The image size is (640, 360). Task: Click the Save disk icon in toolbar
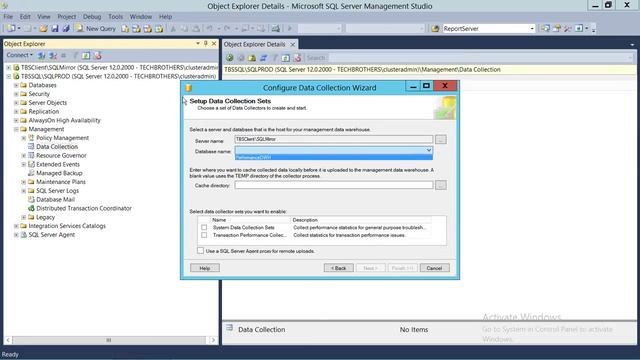(55, 29)
